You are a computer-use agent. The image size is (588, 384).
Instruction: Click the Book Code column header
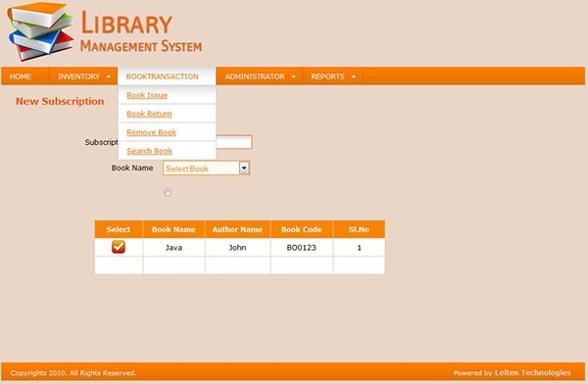tap(302, 229)
